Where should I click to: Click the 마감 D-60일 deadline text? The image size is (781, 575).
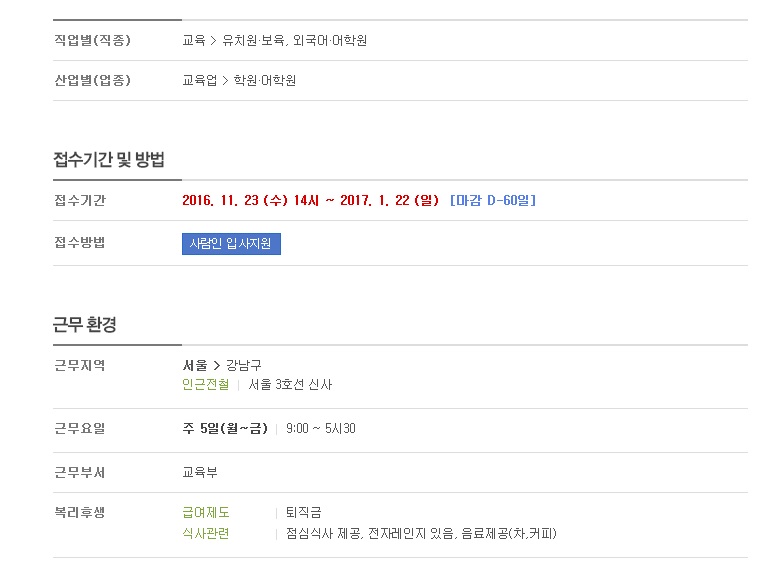click(493, 200)
